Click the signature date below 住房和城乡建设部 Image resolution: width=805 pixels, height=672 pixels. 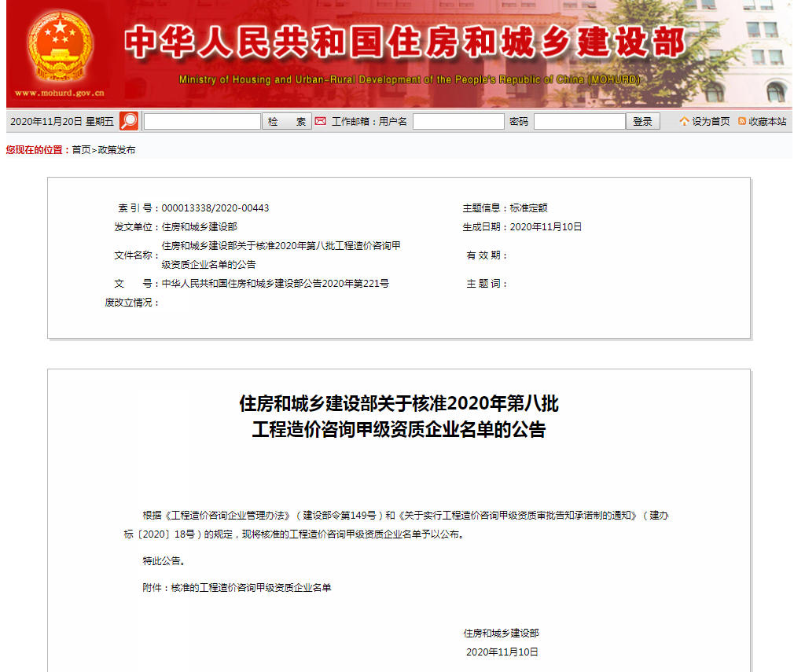pyautogui.click(x=502, y=652)
